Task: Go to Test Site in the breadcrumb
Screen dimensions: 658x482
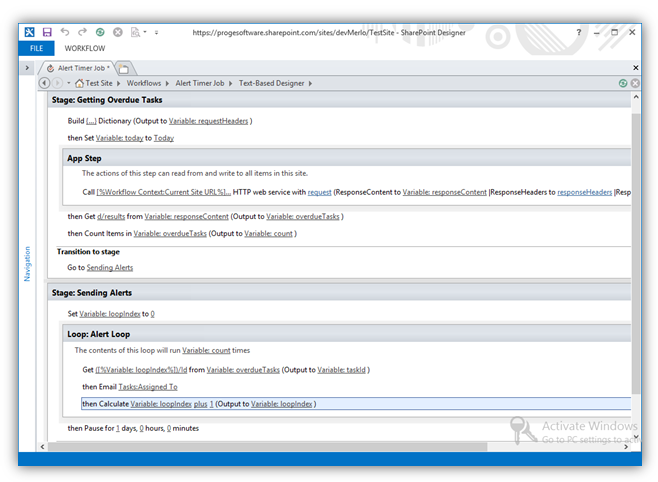Action: click(99, 83)
